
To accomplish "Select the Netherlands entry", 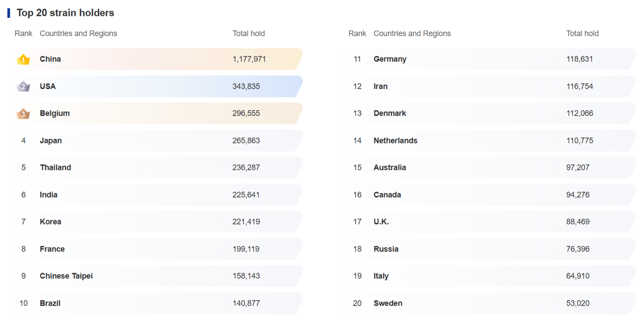I will (x=395, y=140).
